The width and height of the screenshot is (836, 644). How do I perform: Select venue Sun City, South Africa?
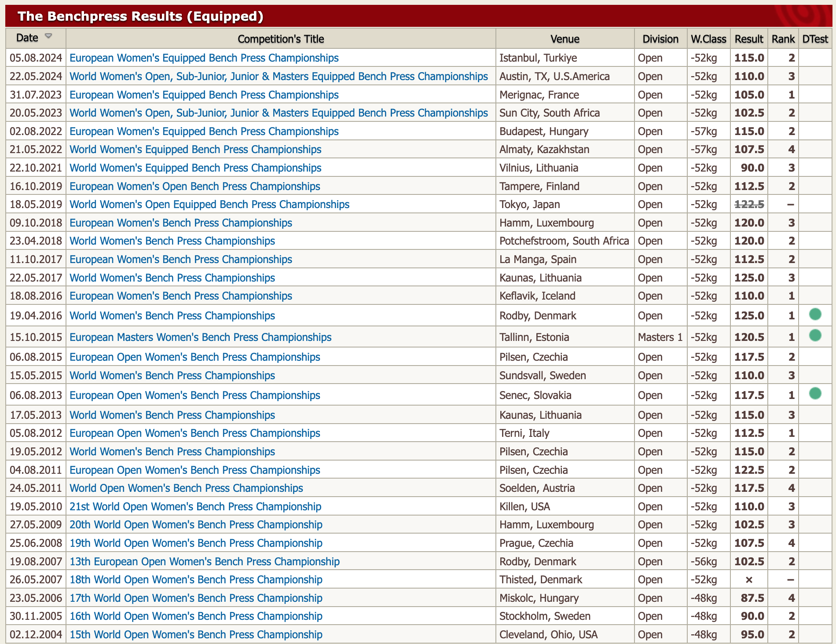[x=550, y=113]
